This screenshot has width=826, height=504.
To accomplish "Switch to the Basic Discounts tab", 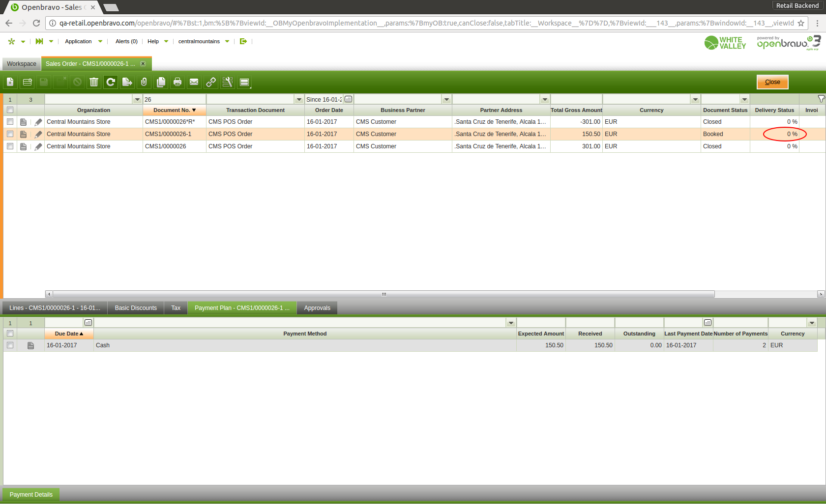I will tap(136, 308).
